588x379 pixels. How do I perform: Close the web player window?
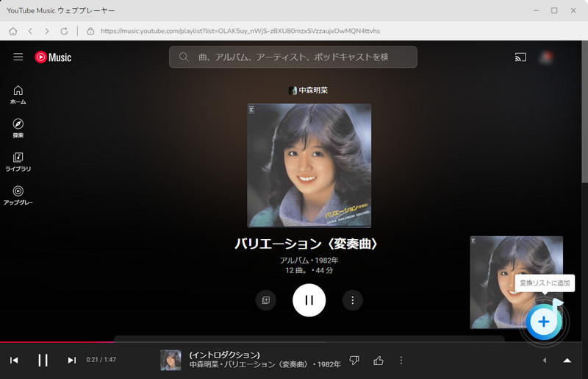point(573,10)
